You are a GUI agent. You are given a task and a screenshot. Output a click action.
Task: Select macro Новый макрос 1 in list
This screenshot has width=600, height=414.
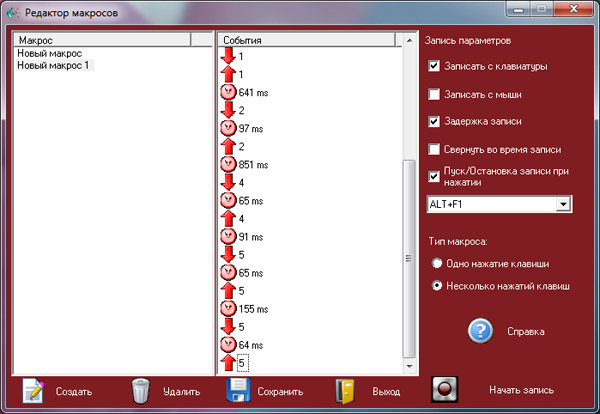[x=53, y=65]
